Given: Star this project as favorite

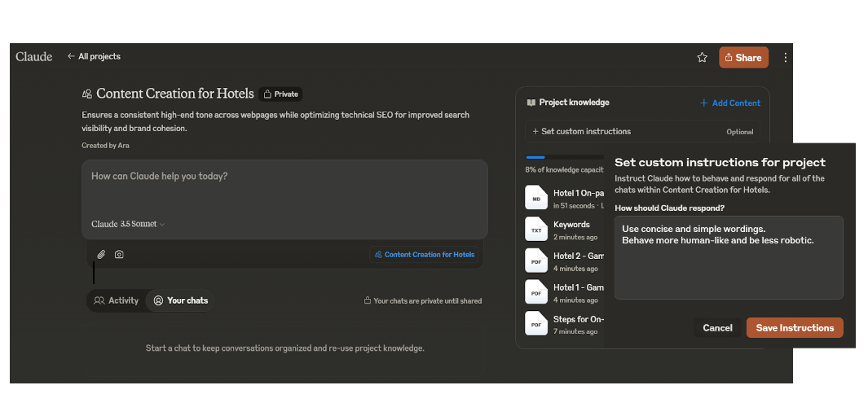Looking at the screenshot, I should [x=702, y=58].
